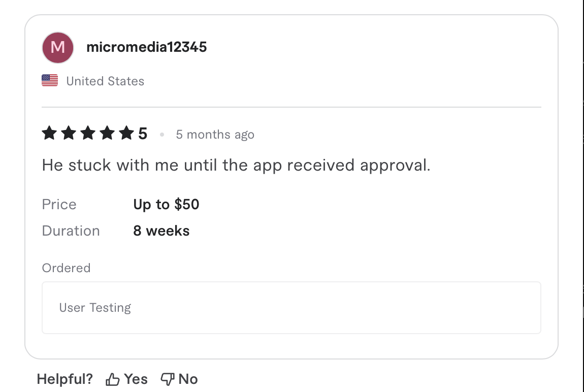
Task: Click the thumbs down No icon
Action: (168, 378)
